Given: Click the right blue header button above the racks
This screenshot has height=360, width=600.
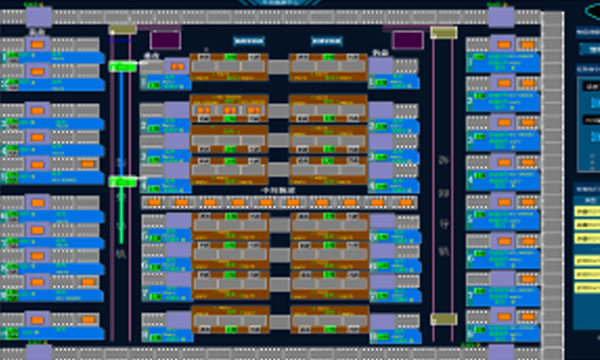Looking at the screenshot, I should 327,41.
